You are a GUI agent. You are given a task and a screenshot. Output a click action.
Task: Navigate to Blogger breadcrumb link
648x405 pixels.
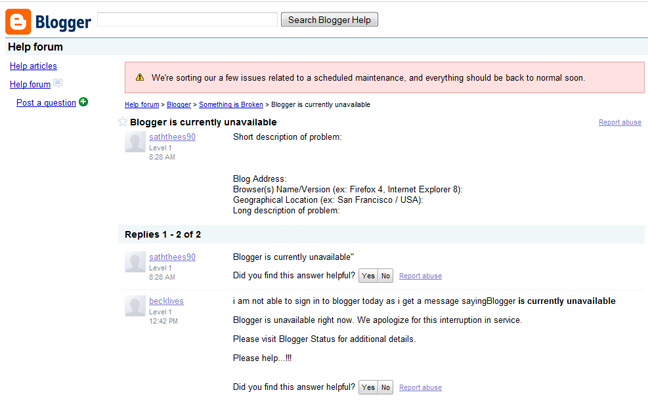click(179, 104)
